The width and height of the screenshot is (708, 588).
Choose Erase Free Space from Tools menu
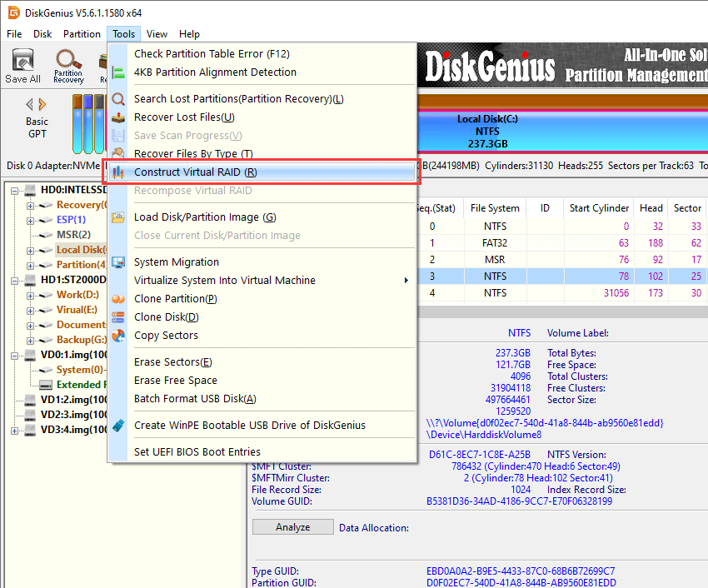pyautogui.click(x=175, y=381)
